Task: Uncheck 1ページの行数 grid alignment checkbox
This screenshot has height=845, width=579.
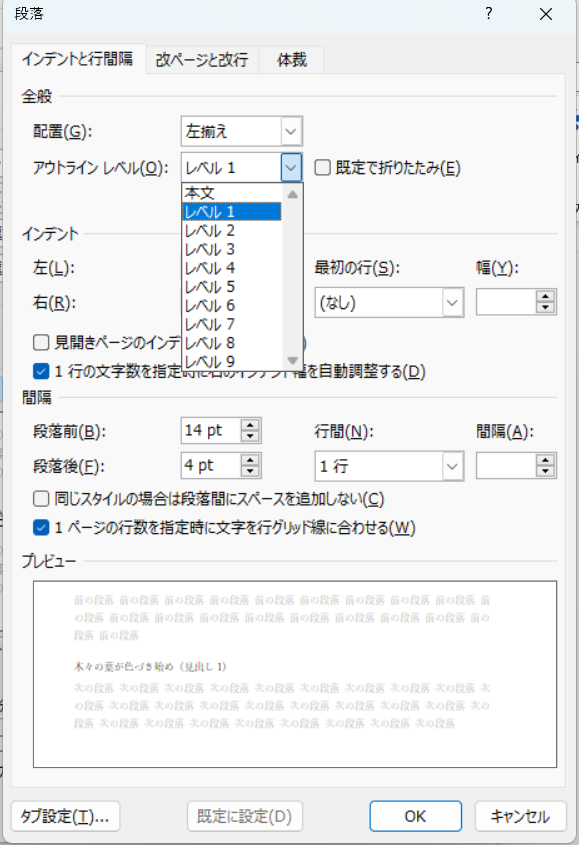Action: coord(41,528)
